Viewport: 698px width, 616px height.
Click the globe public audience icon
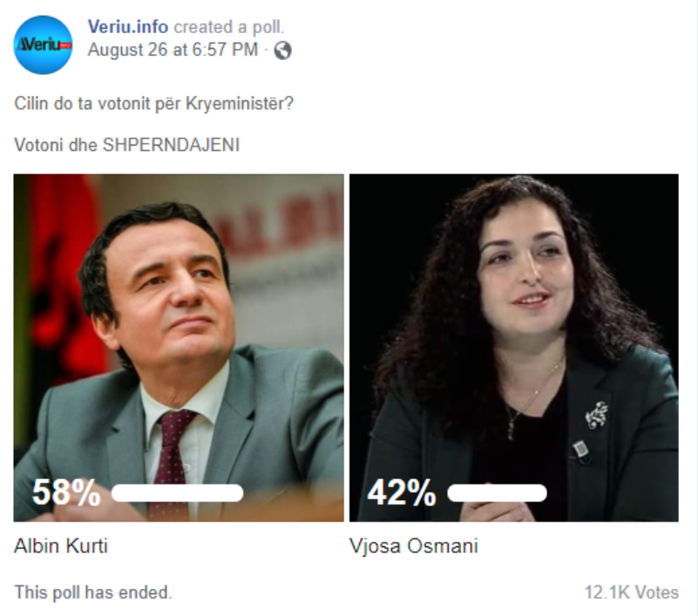[282, 51]
